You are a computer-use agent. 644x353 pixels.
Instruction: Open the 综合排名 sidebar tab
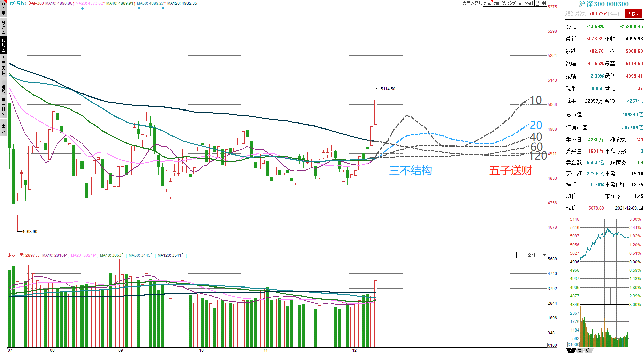coord(3,107)
